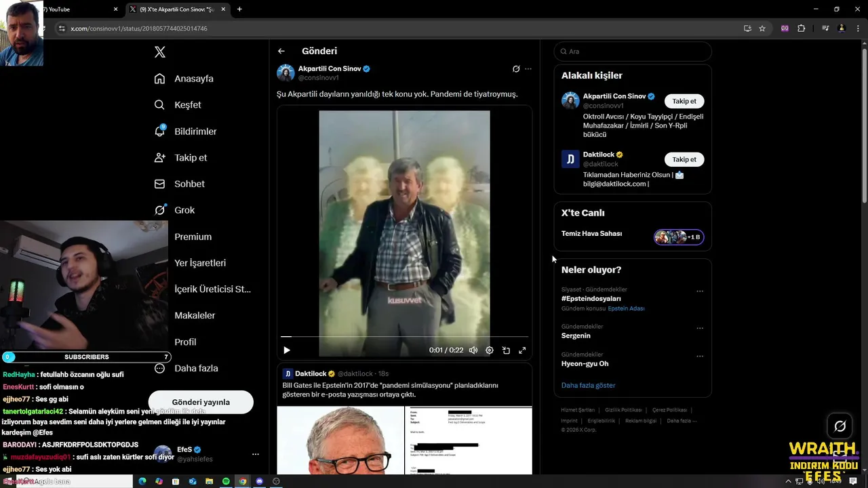Open Microsoft Edge from the taskbar
Image resolution: width=868 pixels, height=488 pixels.
tap(142, 481)
